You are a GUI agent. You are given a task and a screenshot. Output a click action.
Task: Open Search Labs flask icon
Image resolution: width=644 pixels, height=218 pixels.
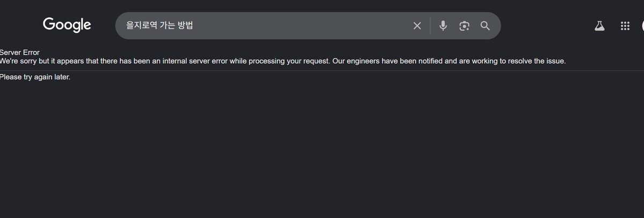click(599, 26)
